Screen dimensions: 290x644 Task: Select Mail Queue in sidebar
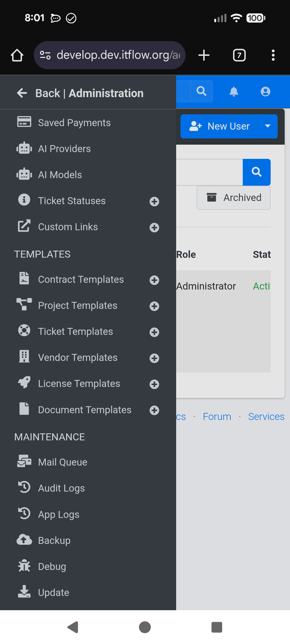(63, 462)
